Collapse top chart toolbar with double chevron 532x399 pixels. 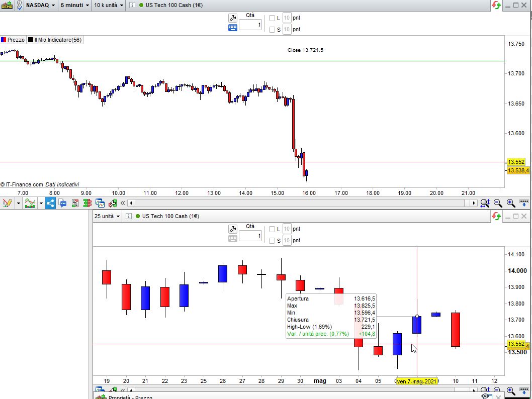(123, 203)
